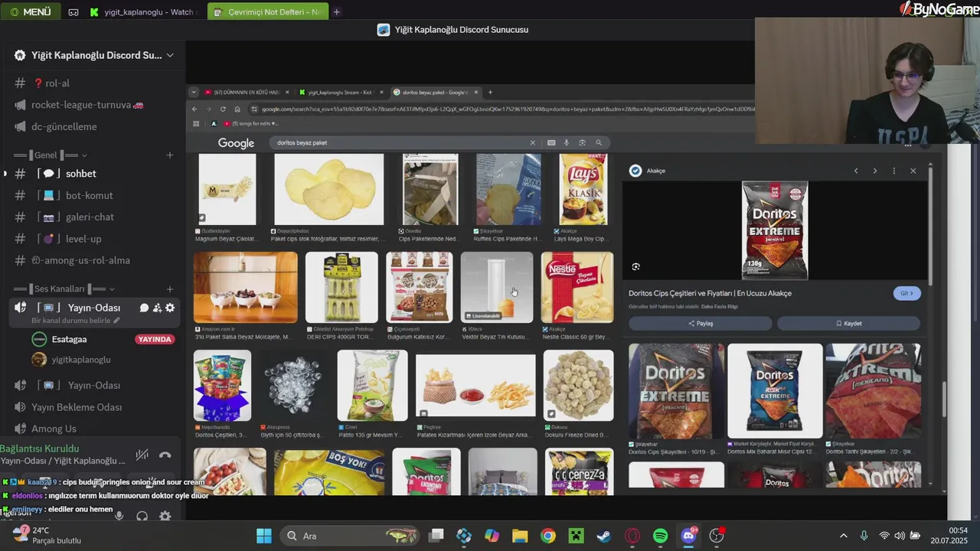Submit Google search magnifier icon

[599, 142]
